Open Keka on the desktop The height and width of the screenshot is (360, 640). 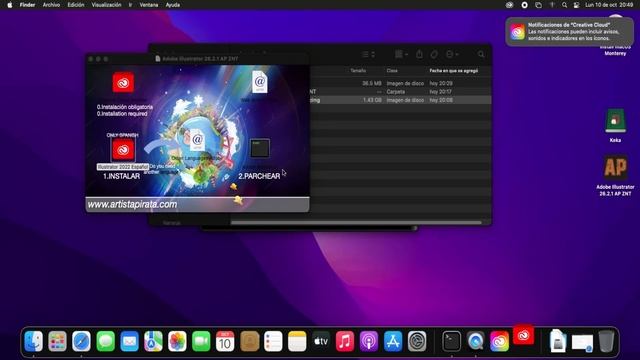pos(615,121)
